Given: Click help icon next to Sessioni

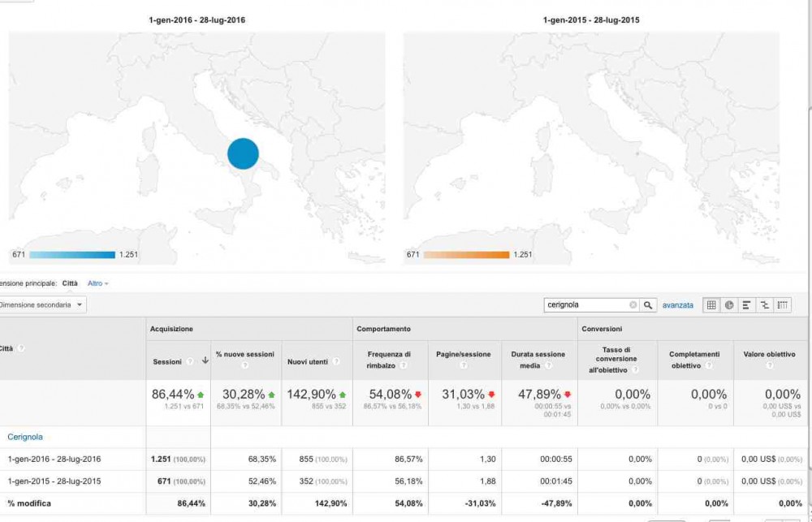Looking at the screenshot, I should [189, 362].
